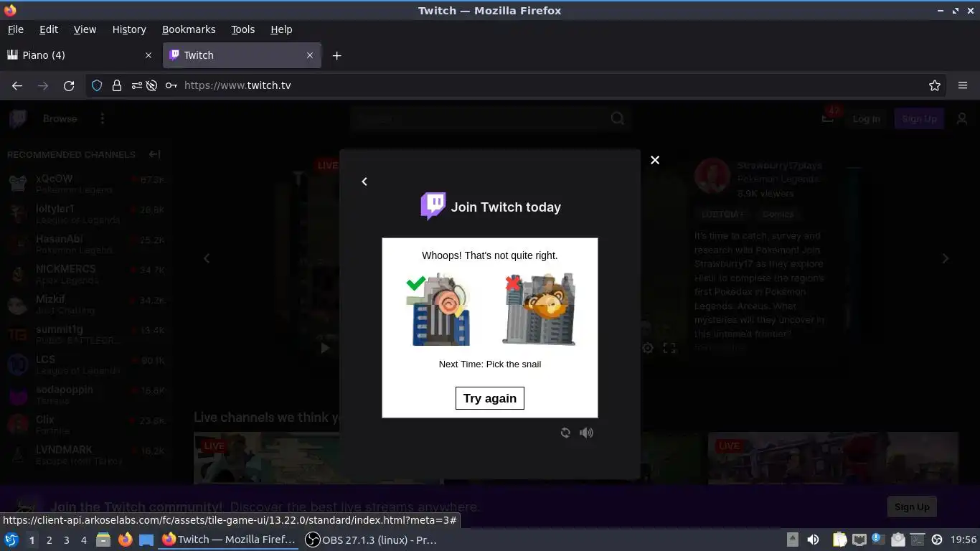Viewport: 980px width, 551px height.
Task: Open LCS recommended channel
Action: pos(86,364)
